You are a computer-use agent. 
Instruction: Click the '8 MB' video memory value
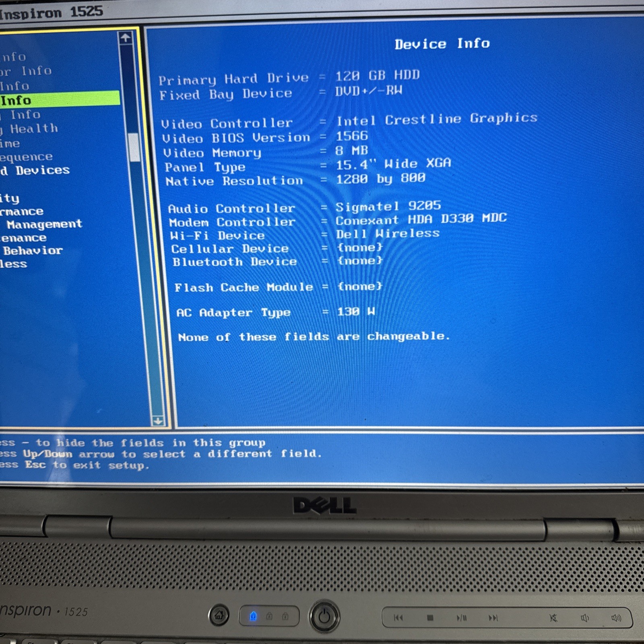(352, 151)
